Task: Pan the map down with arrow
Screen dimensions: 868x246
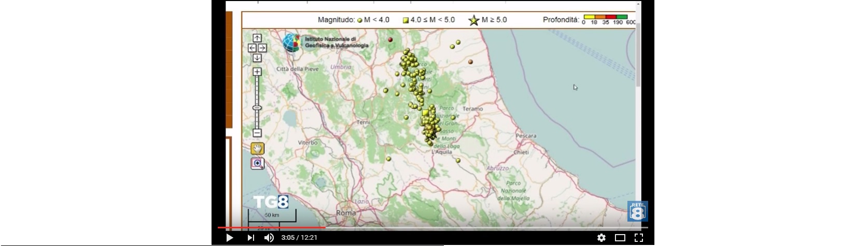Action: click(257, 58)
